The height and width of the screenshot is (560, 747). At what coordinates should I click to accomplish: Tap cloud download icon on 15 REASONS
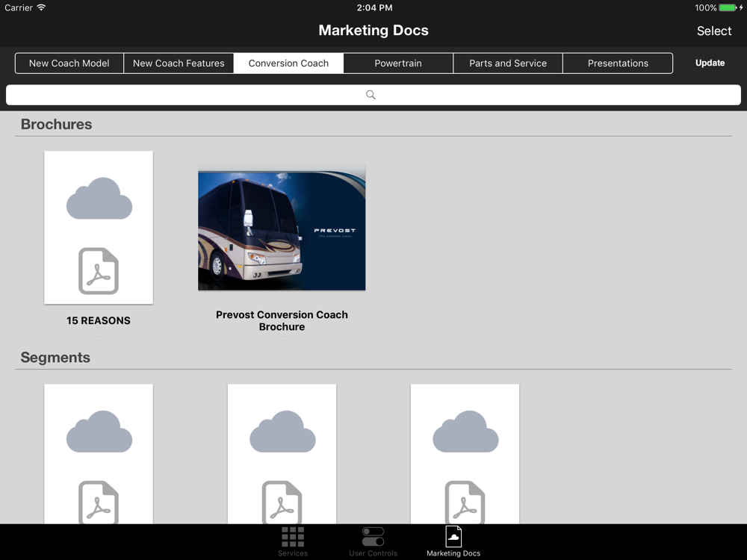click(x=99, y=199)
